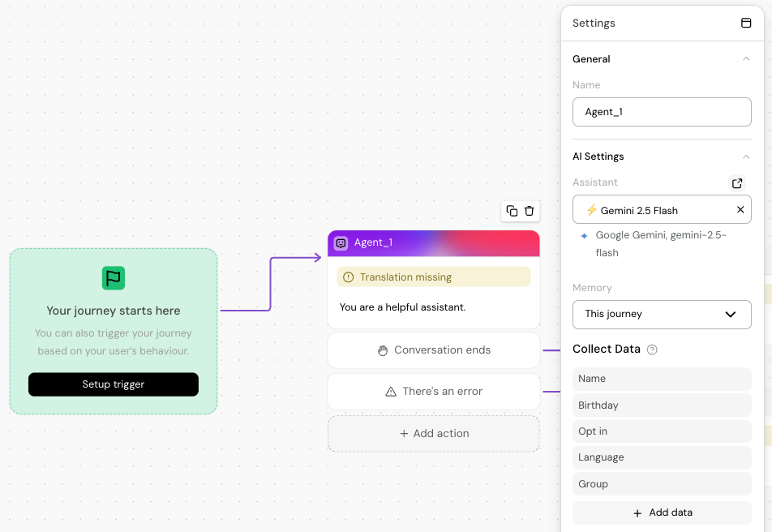Click the Agent_1 node robot icon
The image size is (772, 532).
(341, 242)
